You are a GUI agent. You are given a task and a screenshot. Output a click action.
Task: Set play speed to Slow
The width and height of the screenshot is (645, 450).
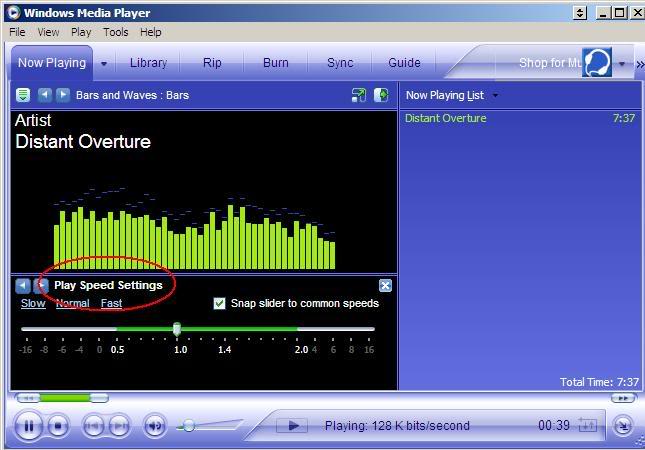(x=33, y=304)
